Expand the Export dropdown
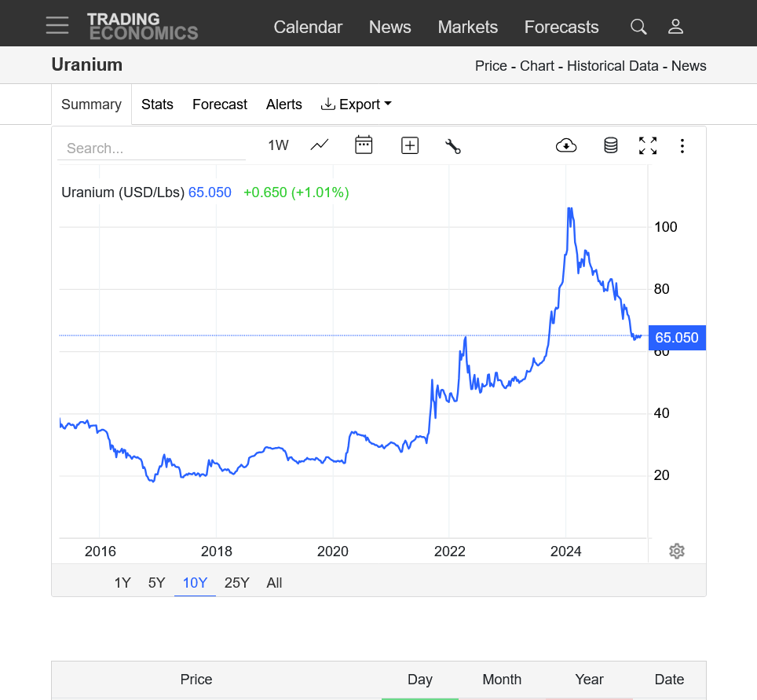 (357, 104)
